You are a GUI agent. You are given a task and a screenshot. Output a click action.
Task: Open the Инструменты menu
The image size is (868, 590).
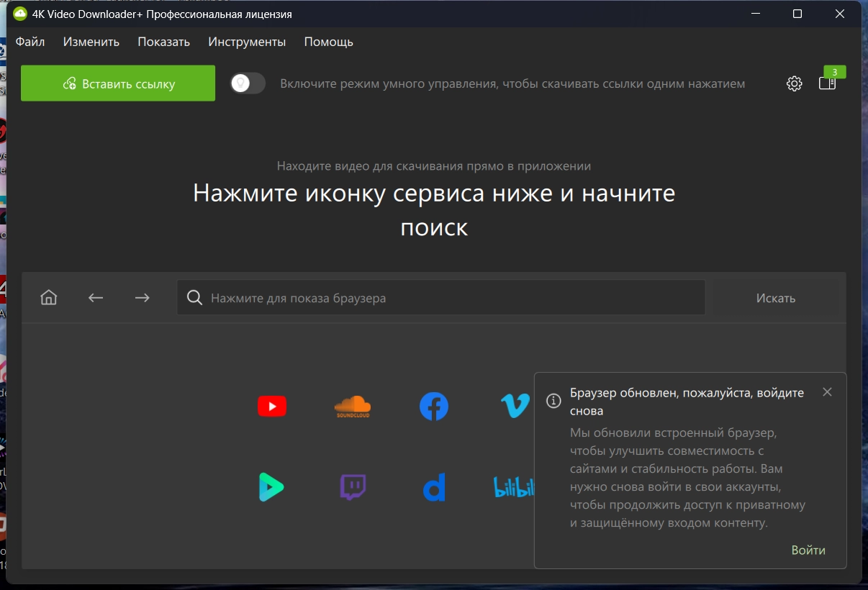point(247,42)
